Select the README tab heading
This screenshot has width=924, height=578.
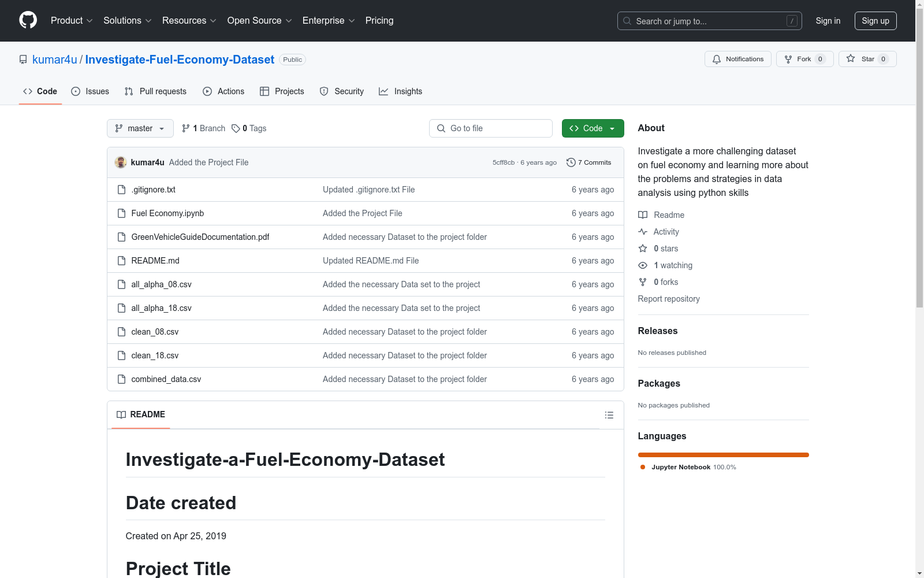coord(141,414)
